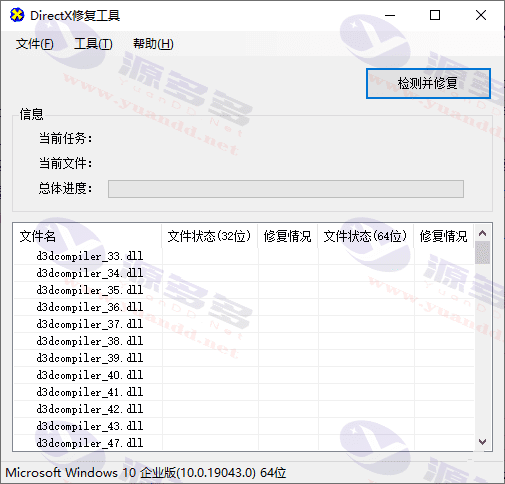Screen dimensions: 505x484
Task: Click the vertical scrollbar thumb
Action: 482,253
